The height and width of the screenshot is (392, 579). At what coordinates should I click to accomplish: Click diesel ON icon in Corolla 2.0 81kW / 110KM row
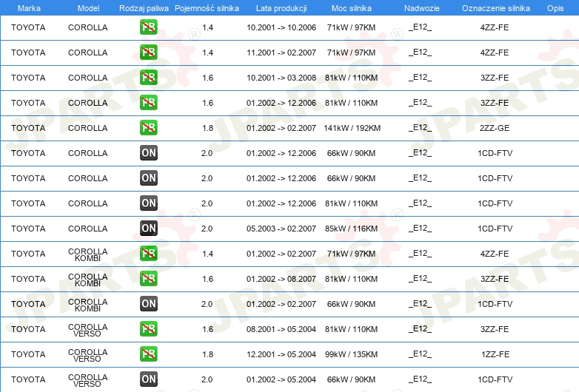[x=148, y=203]
